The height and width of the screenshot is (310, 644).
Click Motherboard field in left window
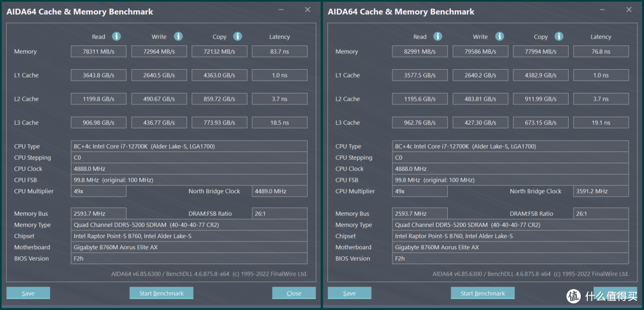coord(189,247)
